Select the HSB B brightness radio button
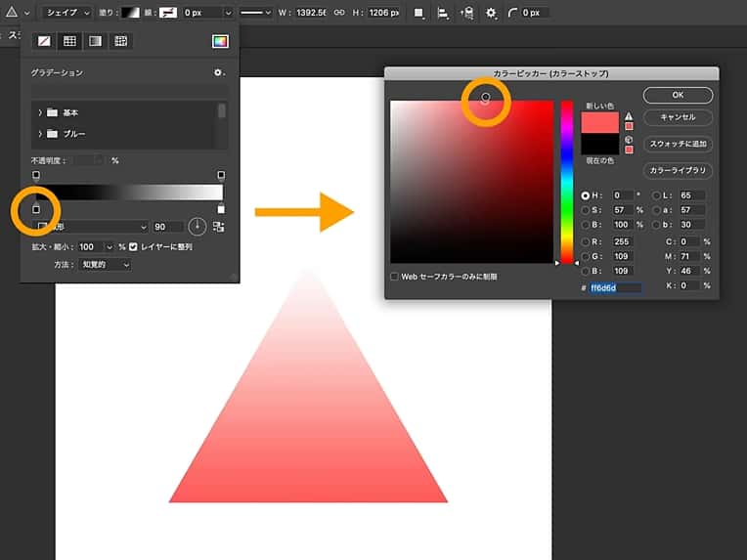Screen dimensions: 747x560 click(x=586, y=225)
